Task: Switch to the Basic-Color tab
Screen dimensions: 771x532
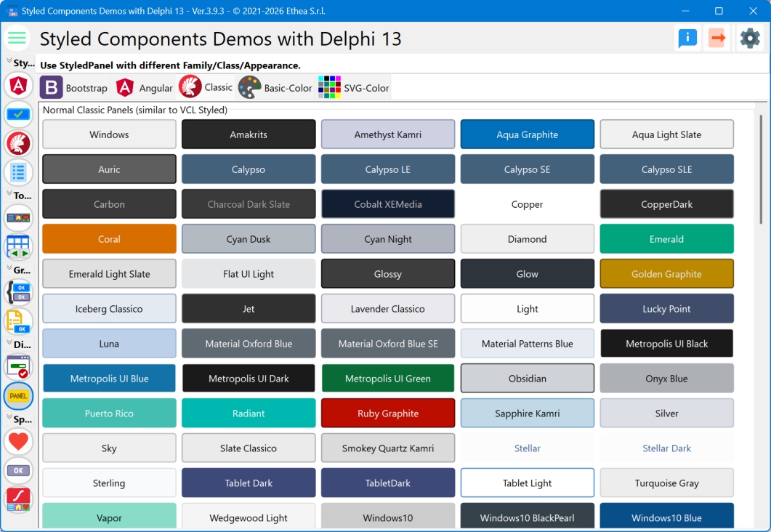Action: pyautogui.click(x=275, y=87)
